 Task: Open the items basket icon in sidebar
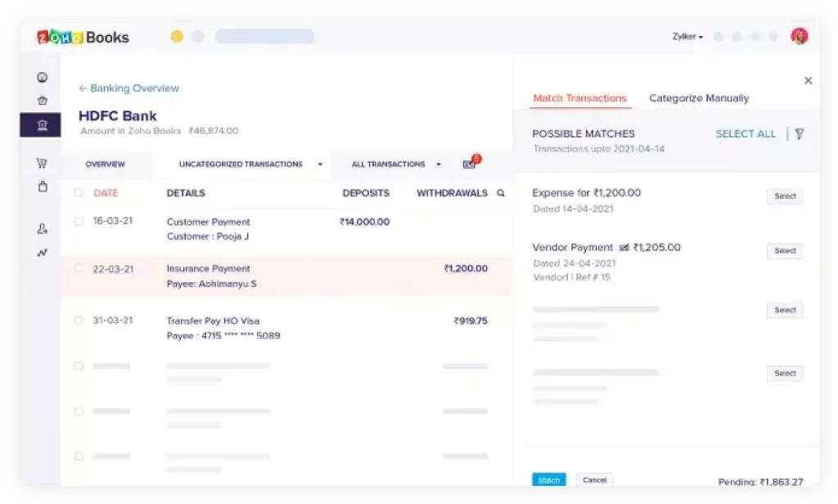pos(43,101)
